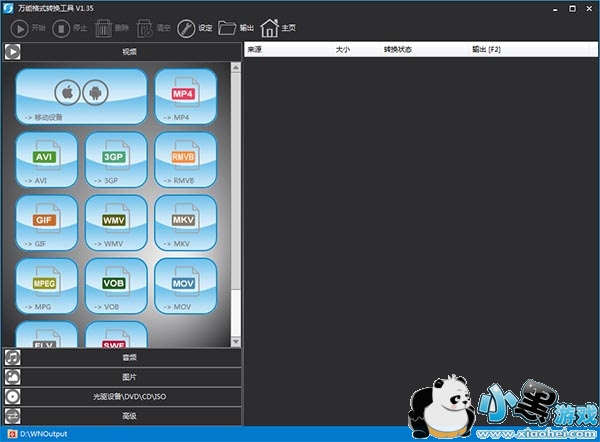Choose the VOB conversion icon
Image resolution: width=600 pixels, height=442 pixels.
click(116, 287)
